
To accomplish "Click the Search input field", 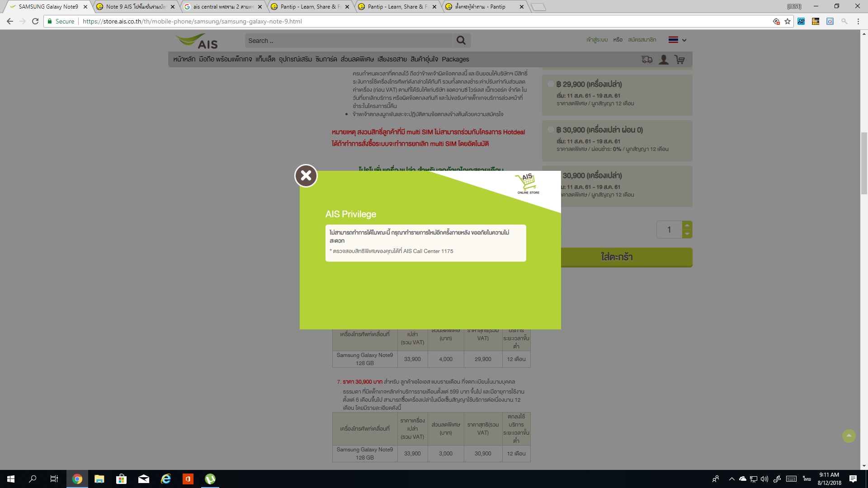I will click(x=348, y=41).
